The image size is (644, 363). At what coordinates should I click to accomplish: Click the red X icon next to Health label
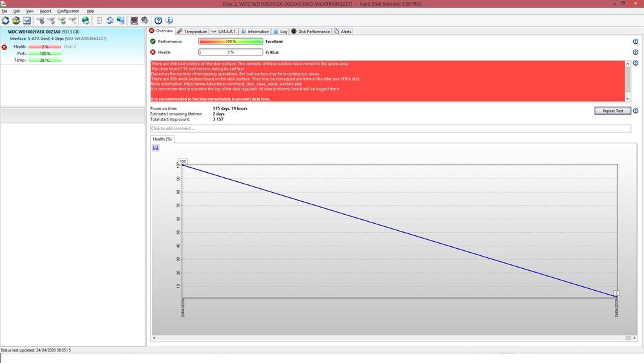click(153, 52)
